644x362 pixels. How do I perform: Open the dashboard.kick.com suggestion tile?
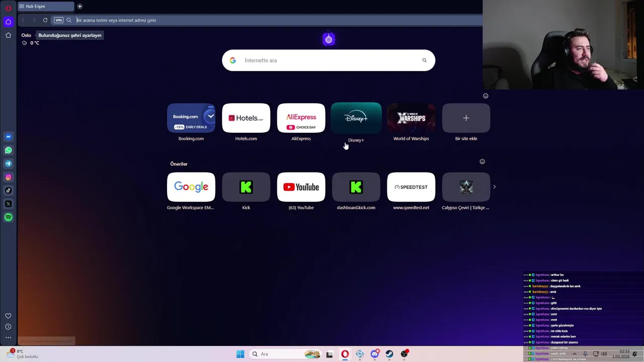(x=356, y=187)
